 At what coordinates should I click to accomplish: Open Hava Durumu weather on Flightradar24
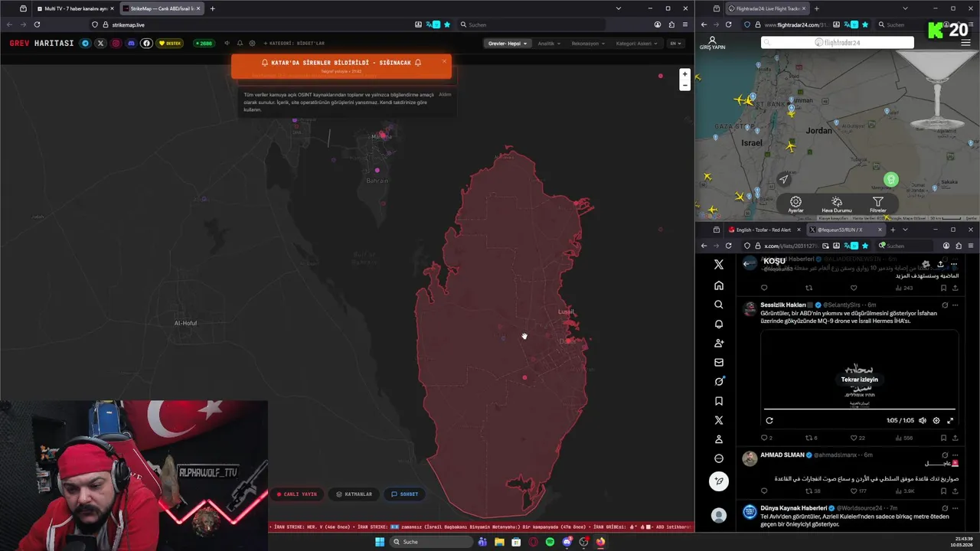tap(837, 205)
